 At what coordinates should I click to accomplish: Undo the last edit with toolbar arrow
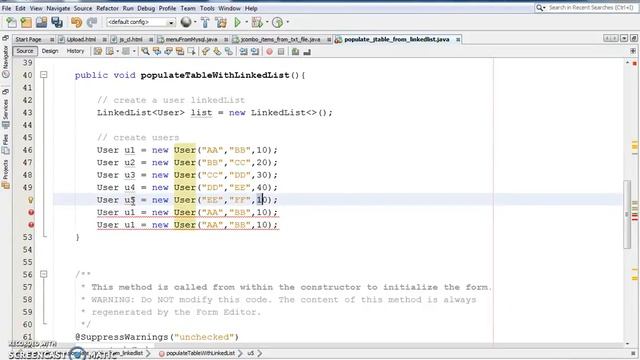click(x=76, y=22)
